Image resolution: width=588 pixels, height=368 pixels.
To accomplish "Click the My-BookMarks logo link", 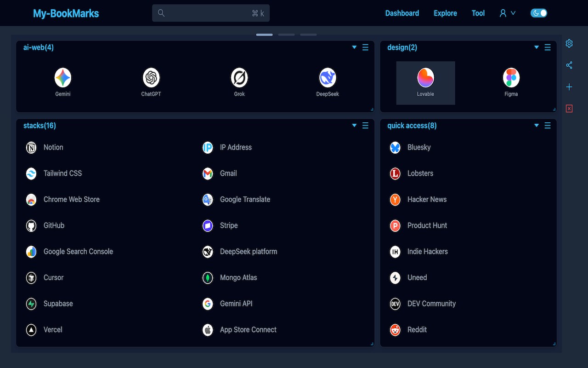I will pos(66,13).
